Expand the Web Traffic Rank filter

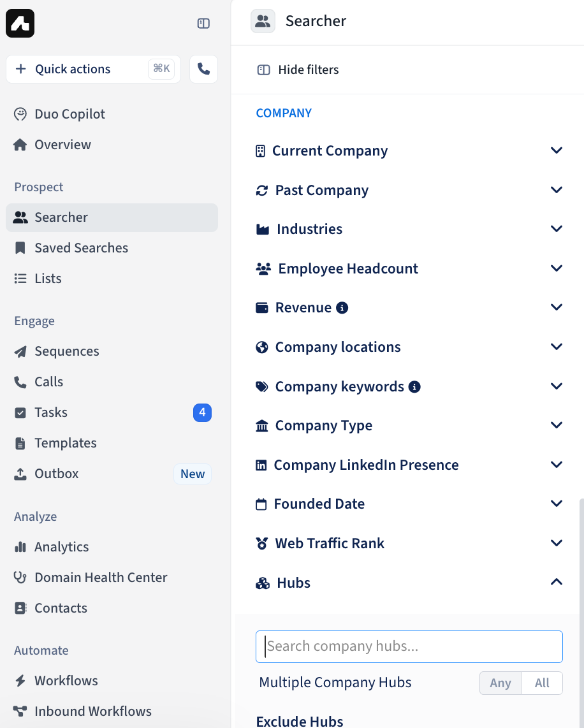click(x=409, y=544)
